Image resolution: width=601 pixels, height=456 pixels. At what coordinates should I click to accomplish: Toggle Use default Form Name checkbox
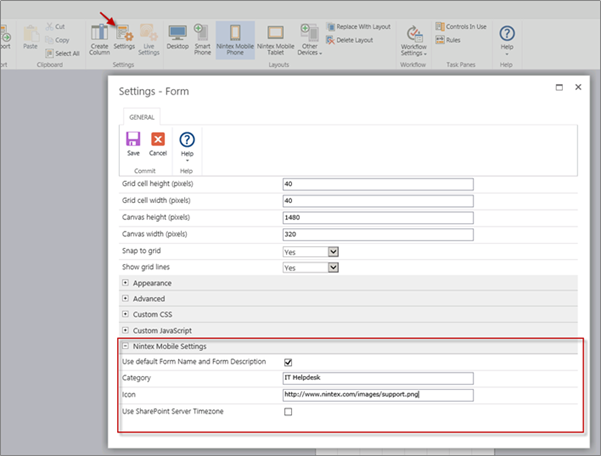tap(289, 362)
